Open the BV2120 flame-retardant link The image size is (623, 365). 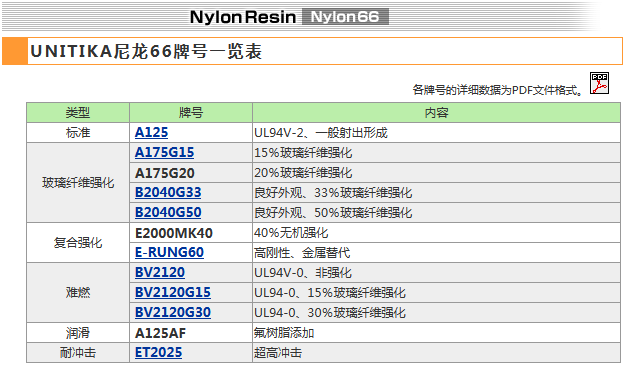pyautogui.click(x=160, y=272)
